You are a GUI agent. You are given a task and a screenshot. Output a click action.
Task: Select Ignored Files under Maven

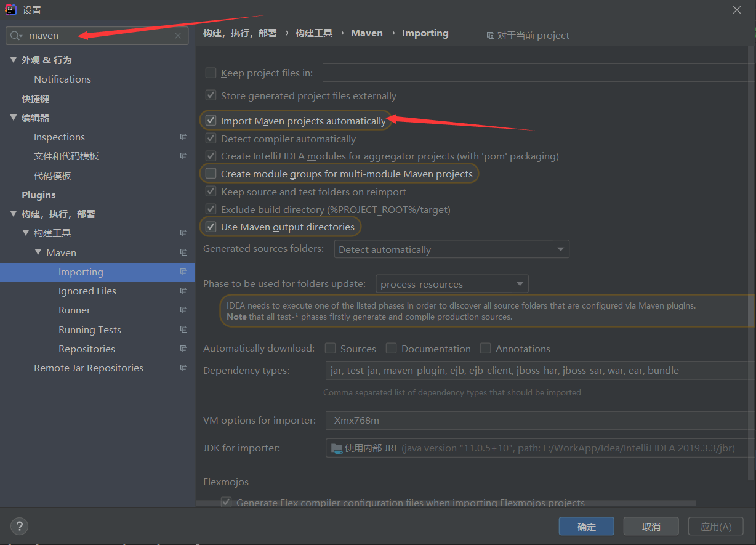[x=87, y=291]
